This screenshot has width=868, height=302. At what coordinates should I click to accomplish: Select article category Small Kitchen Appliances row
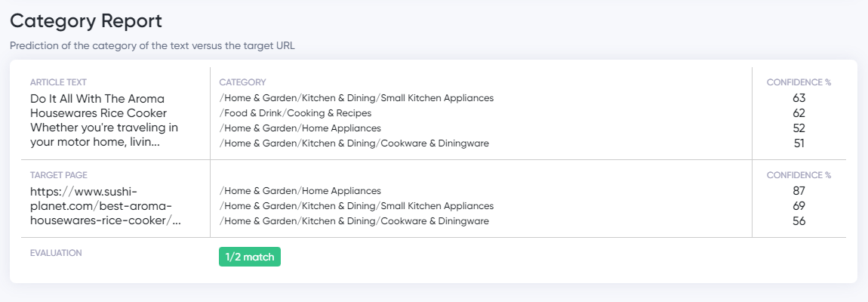point(356,98)
